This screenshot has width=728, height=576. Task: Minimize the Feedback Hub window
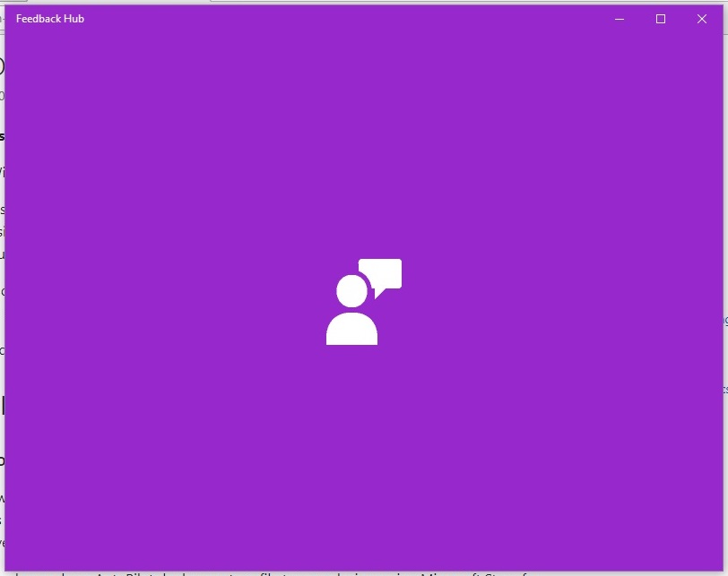pyautogui.click(x=620, y=19)
